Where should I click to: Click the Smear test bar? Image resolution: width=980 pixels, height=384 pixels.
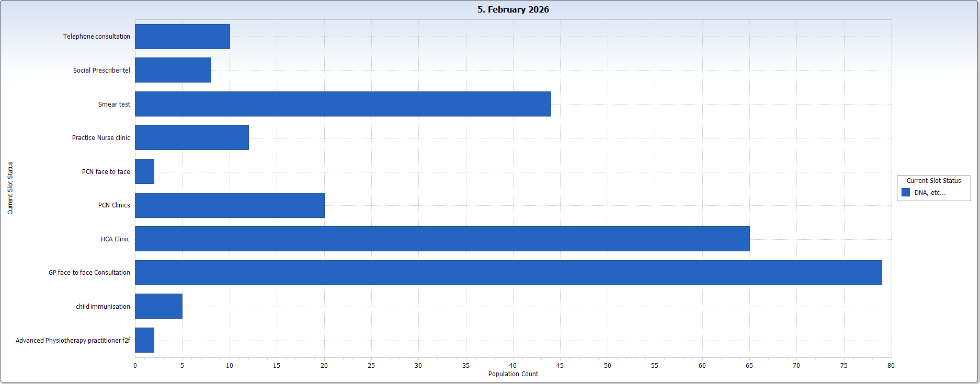pos(343,104)
